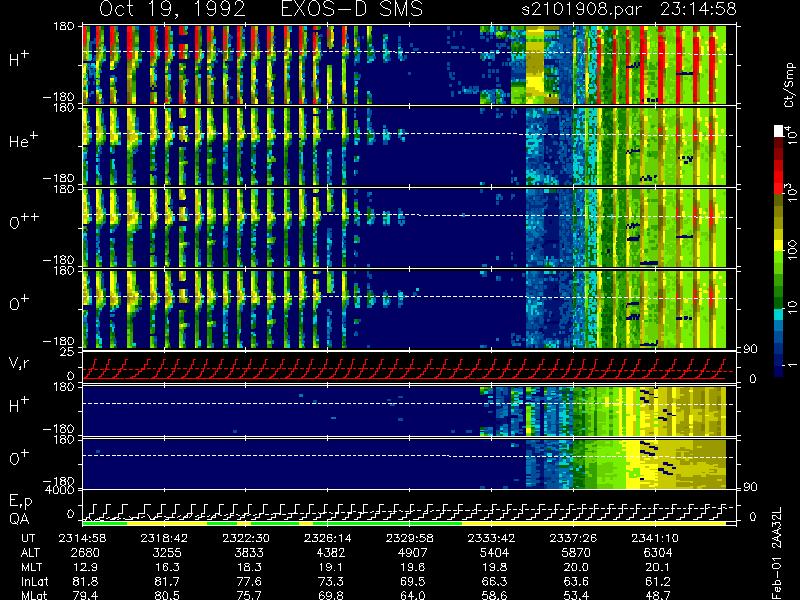
Task: Click MLT value '20.1'
Action: coord(658,567)
